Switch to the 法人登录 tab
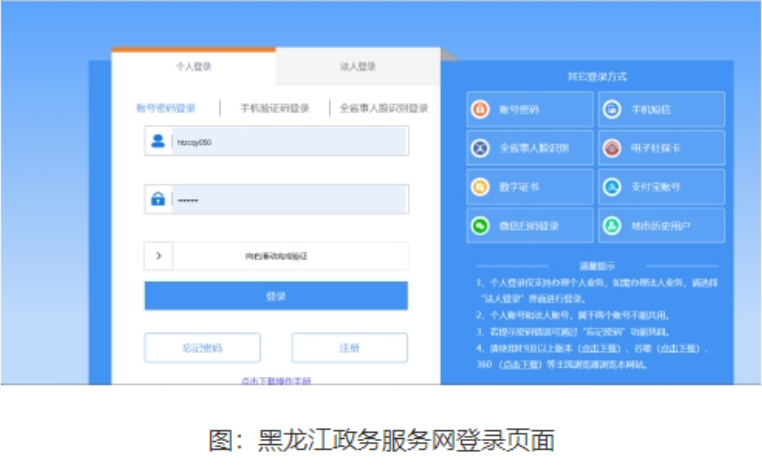 tap(357, 67)
